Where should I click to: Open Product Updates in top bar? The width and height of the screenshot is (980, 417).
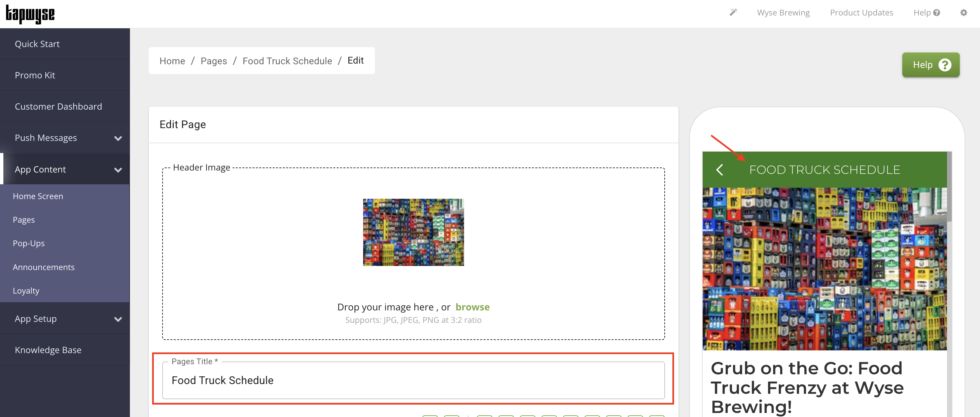(861, 12)
